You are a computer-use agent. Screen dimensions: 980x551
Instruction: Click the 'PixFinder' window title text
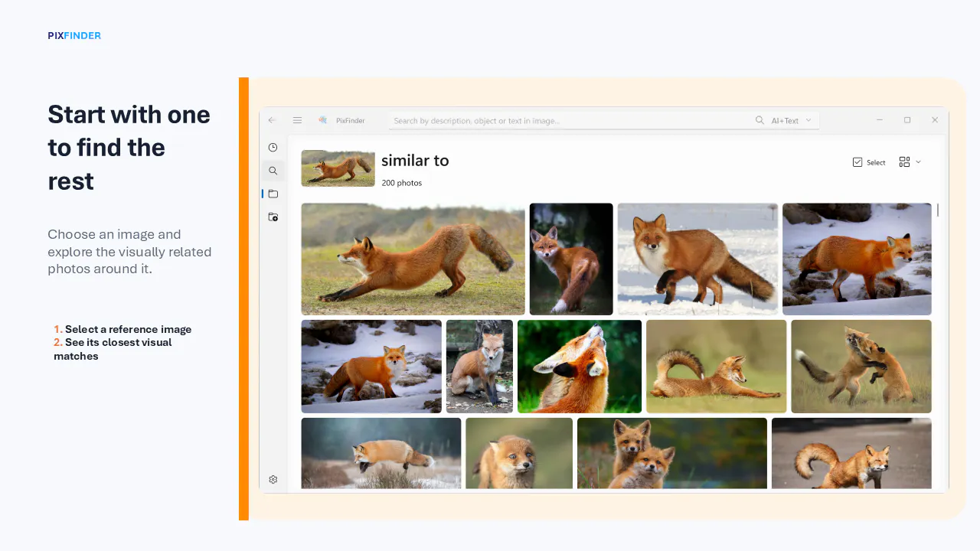coord(351,121)
